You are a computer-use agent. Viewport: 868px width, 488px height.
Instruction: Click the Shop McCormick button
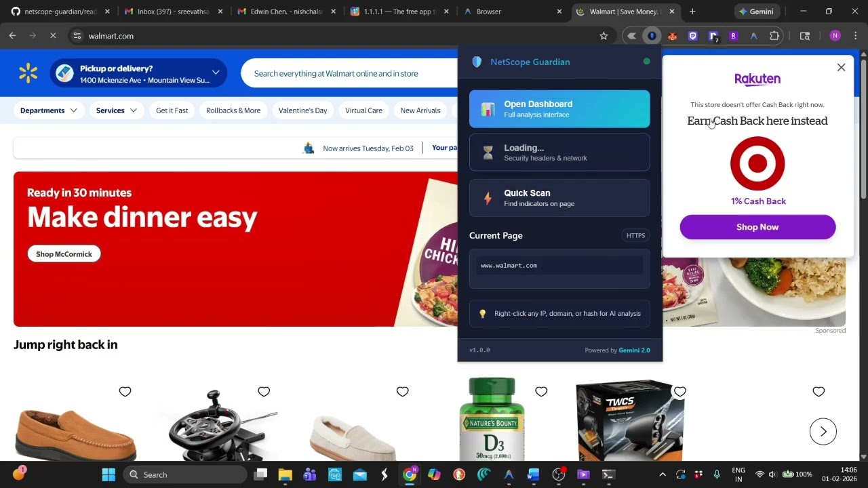pos(64,254)
